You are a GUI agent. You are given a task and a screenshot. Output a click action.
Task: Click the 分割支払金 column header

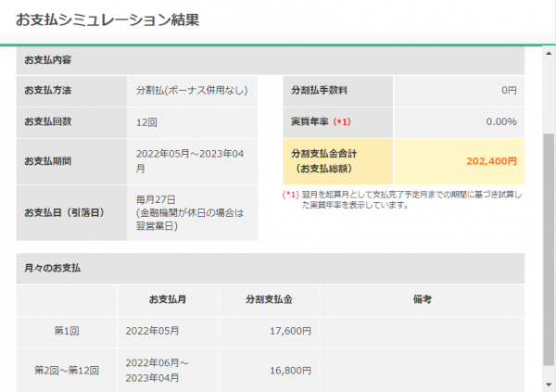[x=269, y=299]
